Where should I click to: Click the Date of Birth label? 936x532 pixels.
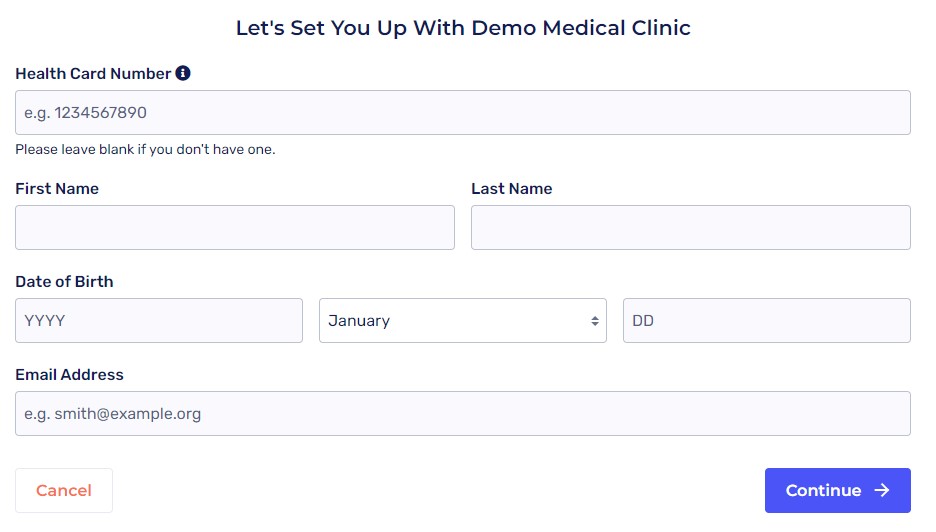[64, 281]
